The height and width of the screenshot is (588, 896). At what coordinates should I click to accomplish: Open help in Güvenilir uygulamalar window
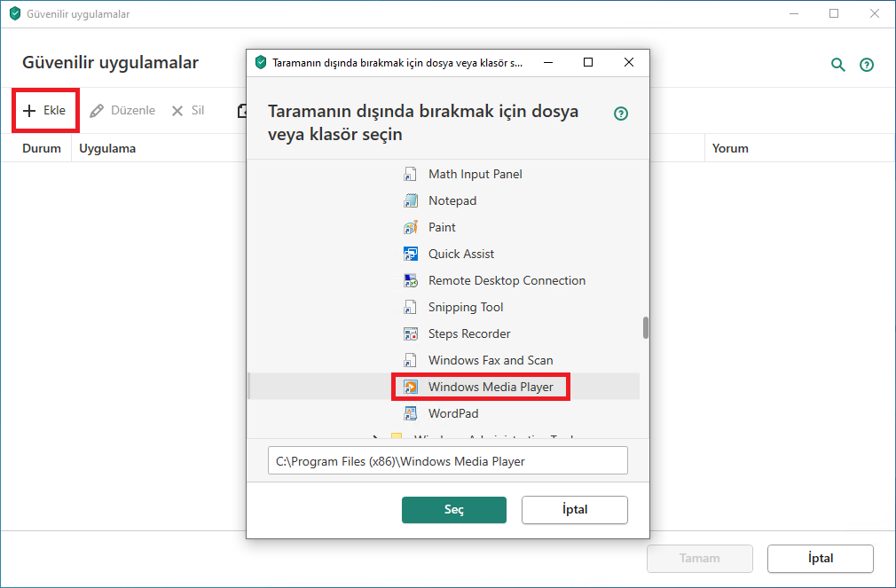(x=867, y=65)
